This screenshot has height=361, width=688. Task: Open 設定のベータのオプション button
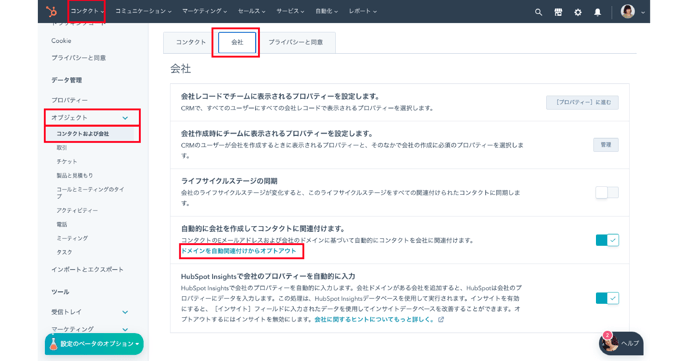(94, 344)
